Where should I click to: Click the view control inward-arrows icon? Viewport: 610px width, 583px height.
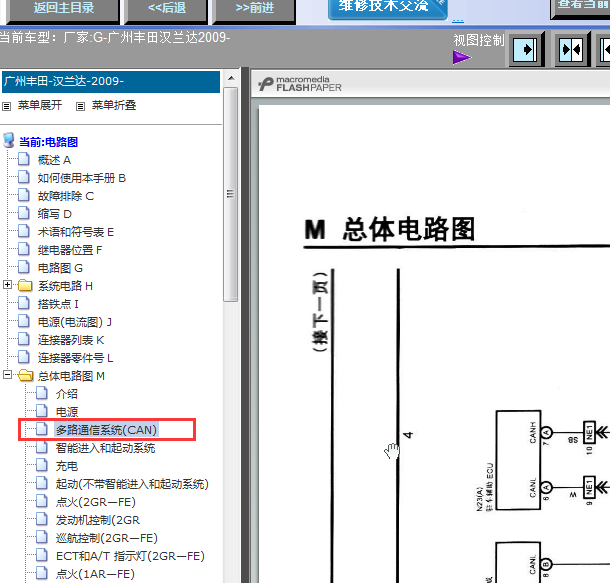coord(571,50)
